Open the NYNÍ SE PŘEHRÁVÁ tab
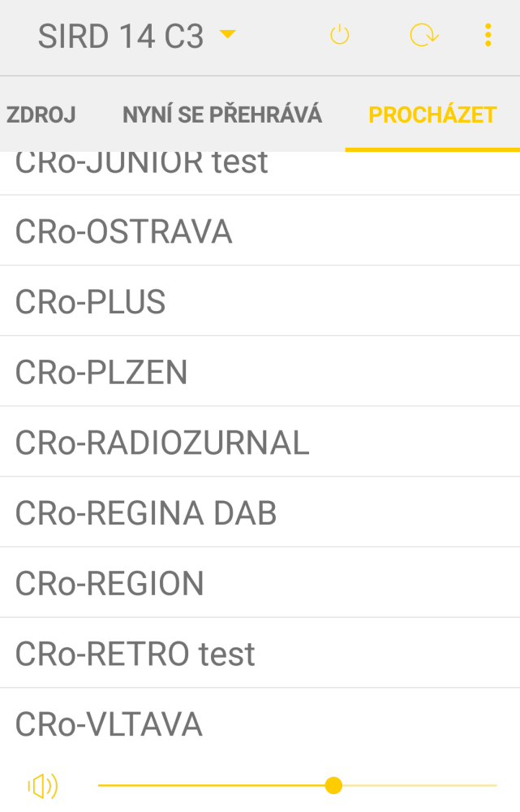 [222, 114]
